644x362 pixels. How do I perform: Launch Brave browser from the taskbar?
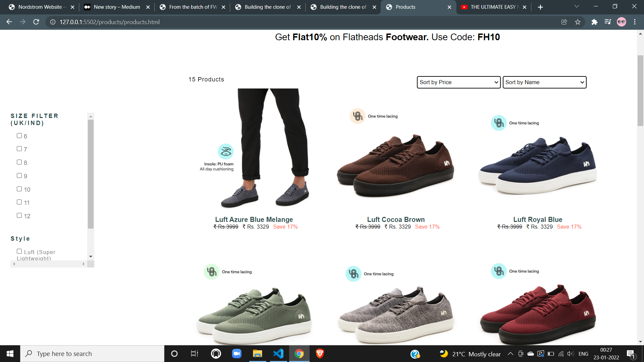[320, 354]
